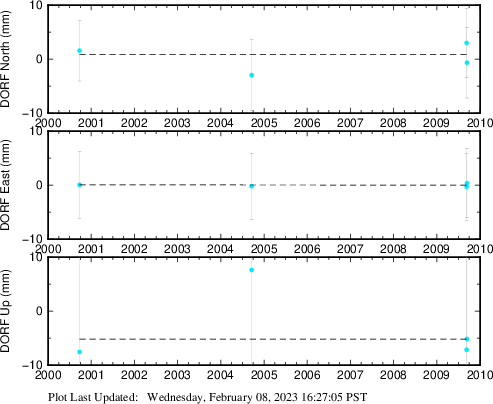Click the 2003 tick label under North plot
This screenshot has width=493, height=404.
[x=177, y=123]
